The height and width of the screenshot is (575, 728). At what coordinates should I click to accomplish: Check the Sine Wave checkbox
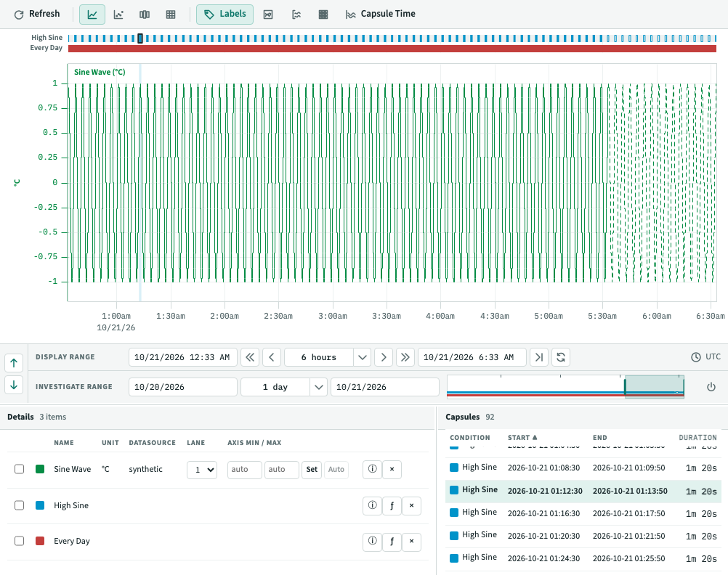pyautogui.click(x=19, y=469)
